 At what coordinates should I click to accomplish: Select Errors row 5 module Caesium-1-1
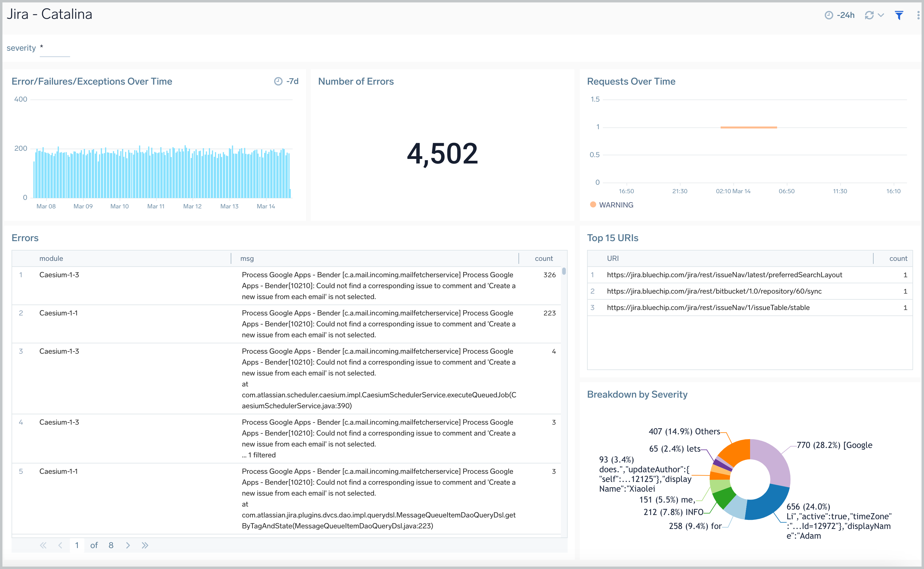[x=58, y=471]
